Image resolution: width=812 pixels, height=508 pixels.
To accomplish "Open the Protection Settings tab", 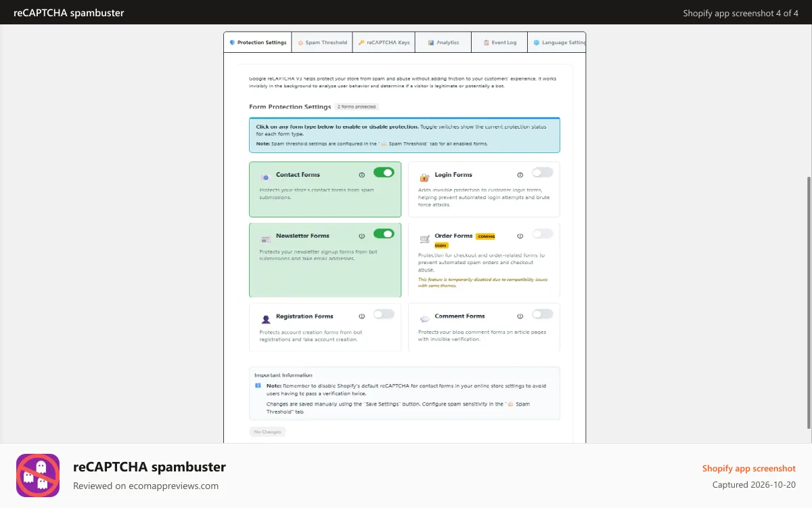I will coord(258,42).
